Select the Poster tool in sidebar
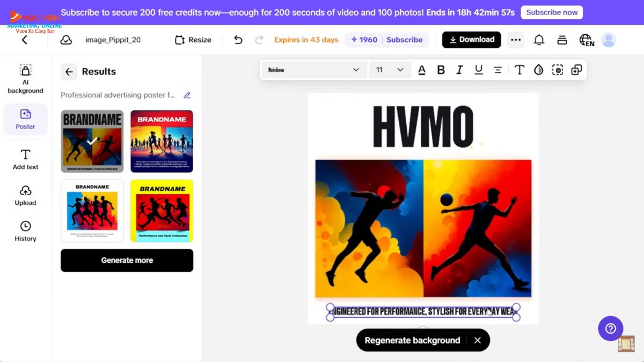The width and height of the screenshot is (644, 362). 25,119
